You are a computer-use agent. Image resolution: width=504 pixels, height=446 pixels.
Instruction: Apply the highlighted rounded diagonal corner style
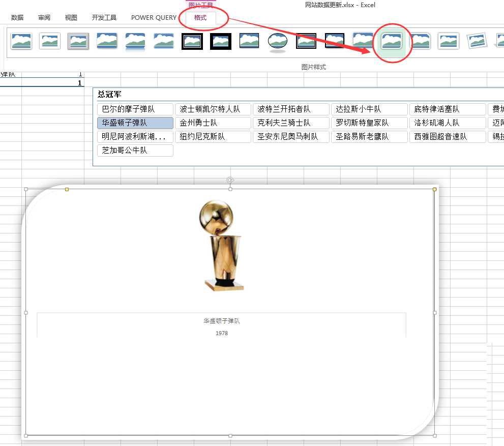pyautogui.click(x=392, y=42)
